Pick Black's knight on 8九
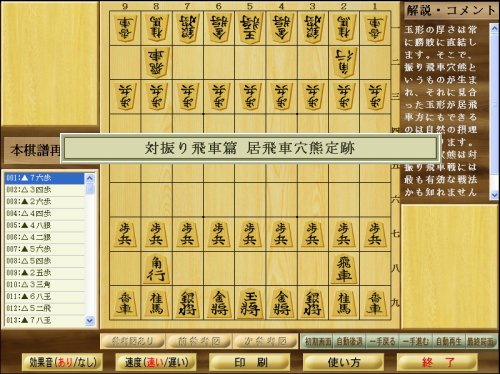The width and height of the screenshot is (500, 374). [x=156, y=303]
